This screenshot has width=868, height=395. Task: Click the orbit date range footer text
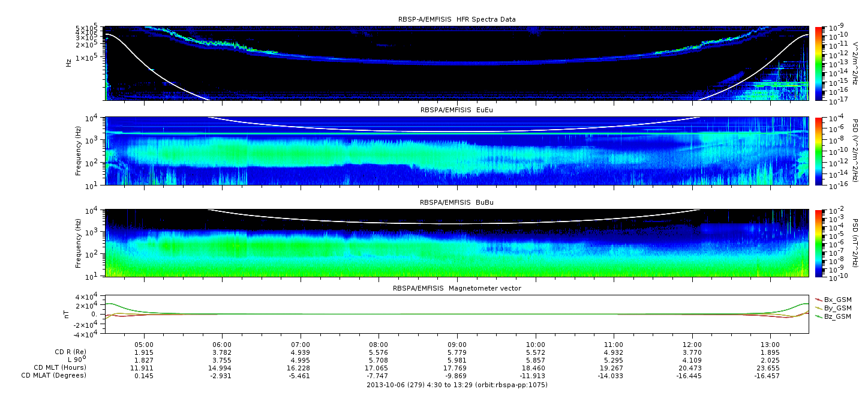(x=456, y=385)
